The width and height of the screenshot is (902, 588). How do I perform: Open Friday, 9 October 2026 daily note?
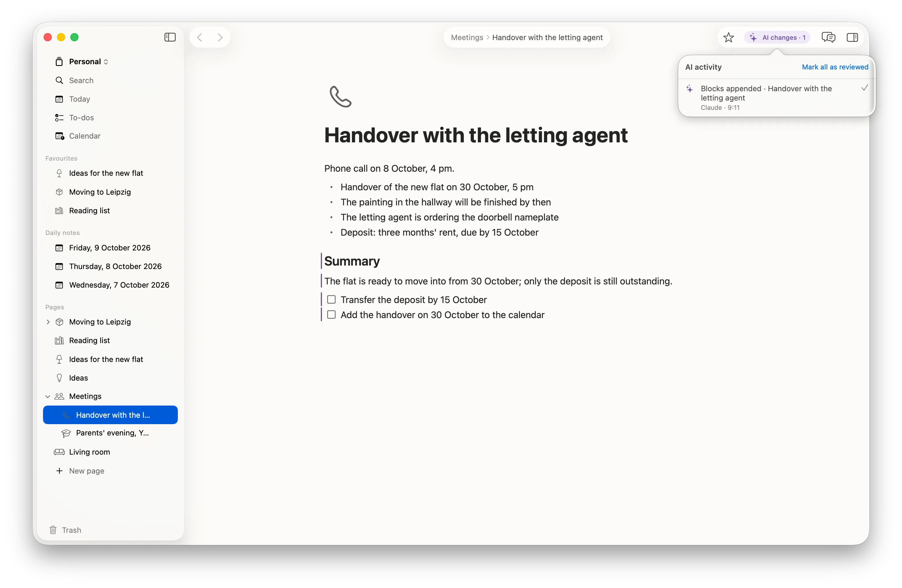(x=110, y=248)
